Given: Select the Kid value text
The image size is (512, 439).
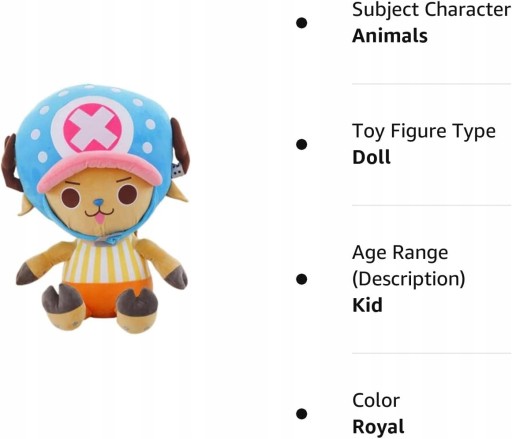Looking at the screenshot, I should point(367,305).
